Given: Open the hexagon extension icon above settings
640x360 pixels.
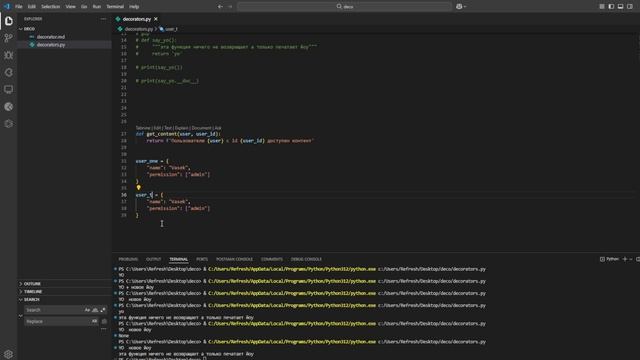Looking at the screenshot, I should pyautogui.click(x=9, y=124).
